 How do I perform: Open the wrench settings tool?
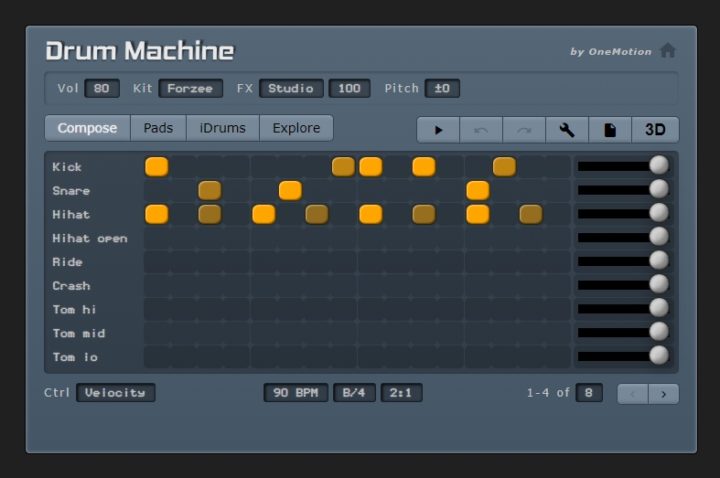(567, 130)
